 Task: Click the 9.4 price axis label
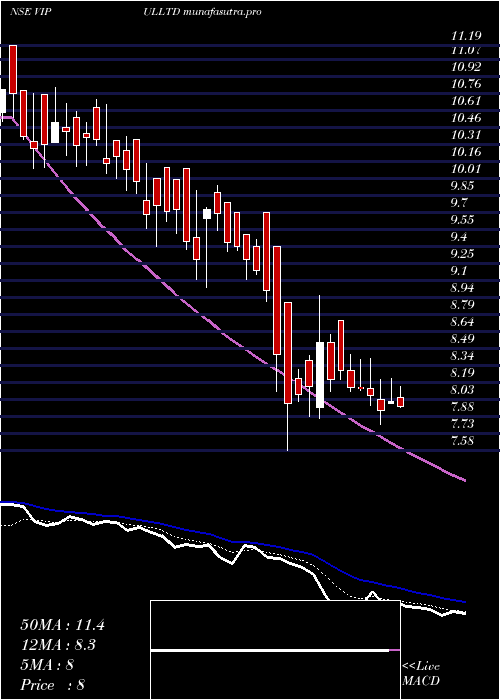(x=460, y=237)
